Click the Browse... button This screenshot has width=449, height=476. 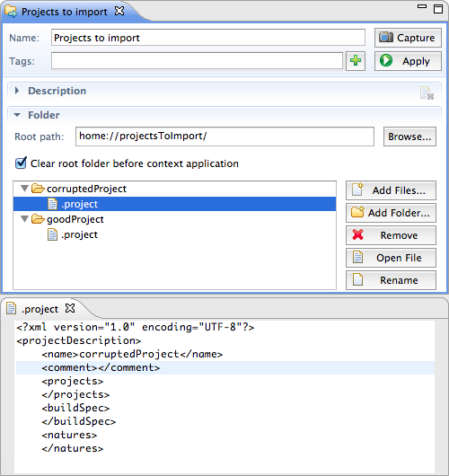pyautogui.click(x=409, y=137)
